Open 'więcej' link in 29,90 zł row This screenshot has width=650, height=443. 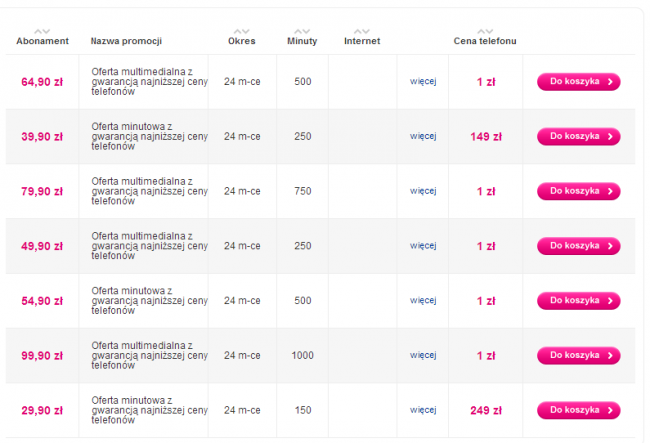(423, 410)
